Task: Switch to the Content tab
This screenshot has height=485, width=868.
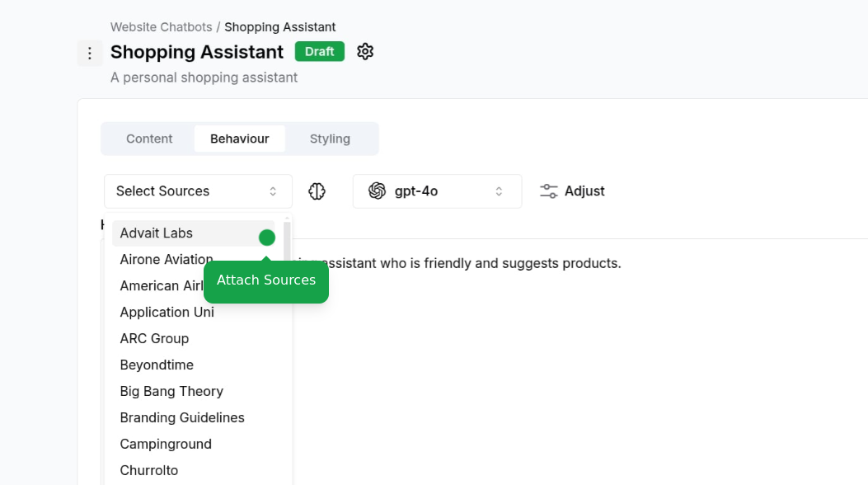Action: [x=149, y=139]
